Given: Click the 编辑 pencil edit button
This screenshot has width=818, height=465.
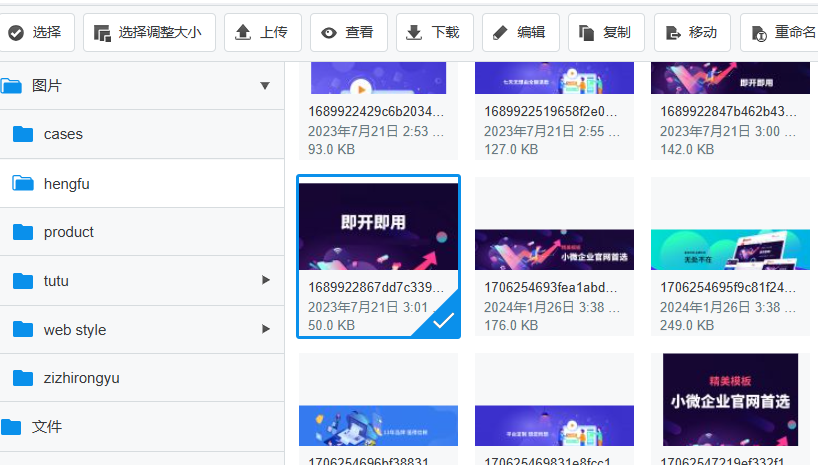Looking at the screenshot, I should [x=520, y=32].
